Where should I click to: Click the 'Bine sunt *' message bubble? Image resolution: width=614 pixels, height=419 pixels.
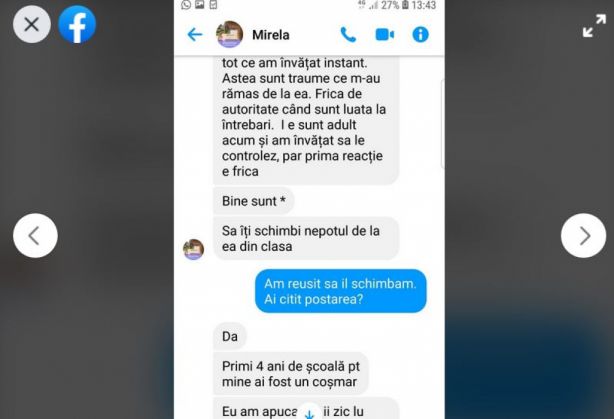[x=254, y=201]
